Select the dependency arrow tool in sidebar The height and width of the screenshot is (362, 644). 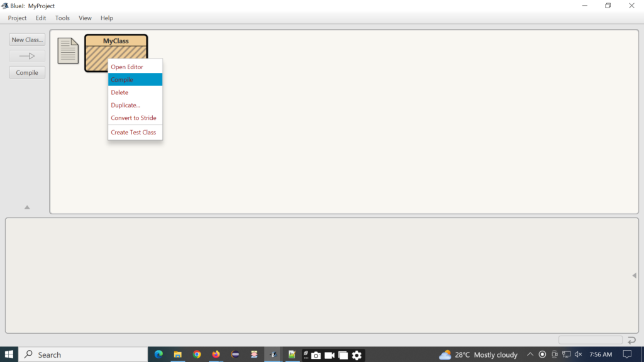tap(26, 55)
